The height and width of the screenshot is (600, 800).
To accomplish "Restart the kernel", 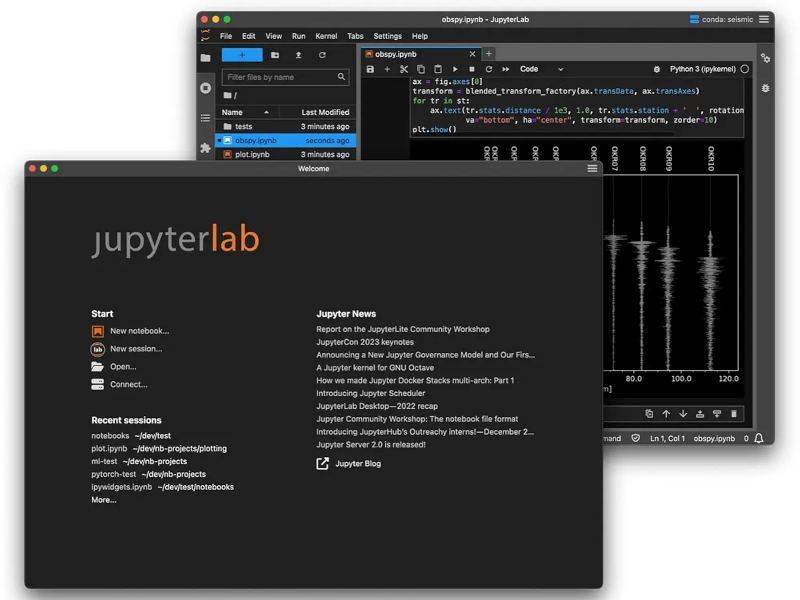I will tap(489, 69).
